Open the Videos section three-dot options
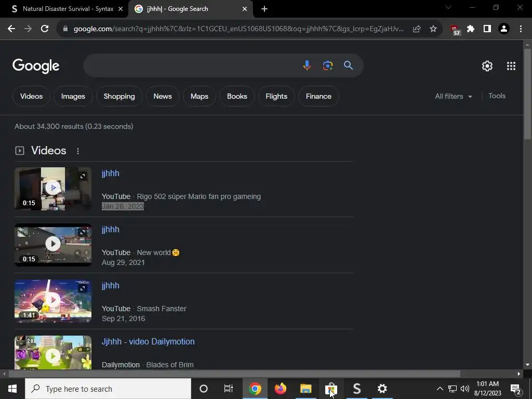Viewport: 532px width, 399px height. click(x=78, y=151)
